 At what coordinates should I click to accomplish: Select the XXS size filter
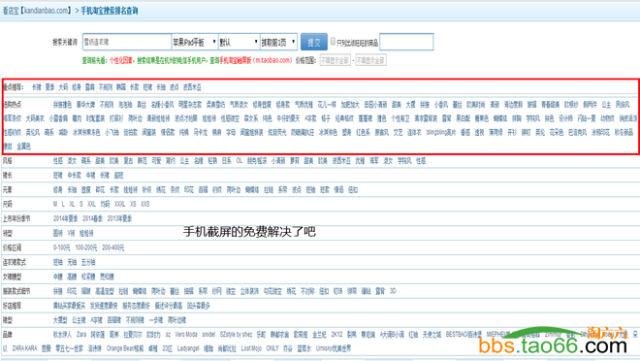point(145,204)
